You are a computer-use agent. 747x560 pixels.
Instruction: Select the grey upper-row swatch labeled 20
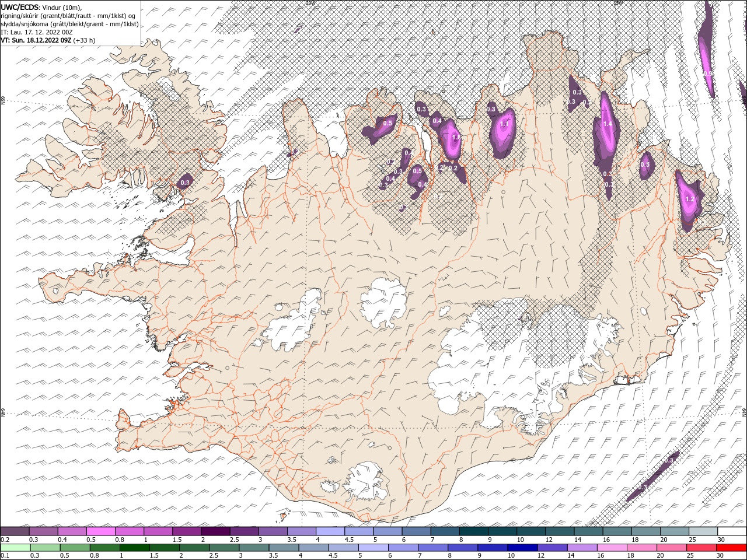click(x=675, y=531)
